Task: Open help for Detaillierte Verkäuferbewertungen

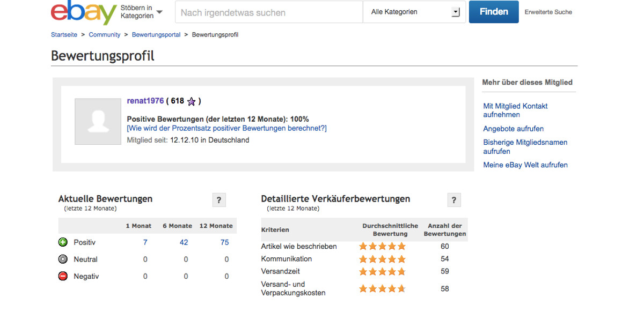Action: (453, 201)
